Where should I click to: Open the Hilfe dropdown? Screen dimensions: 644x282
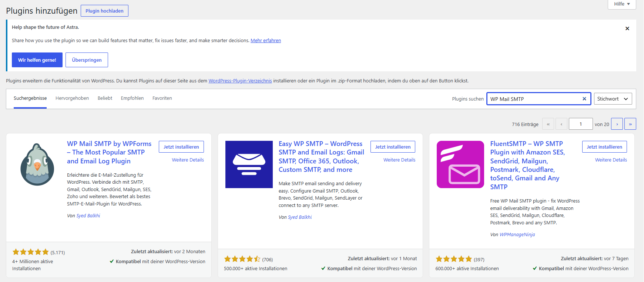622,4
